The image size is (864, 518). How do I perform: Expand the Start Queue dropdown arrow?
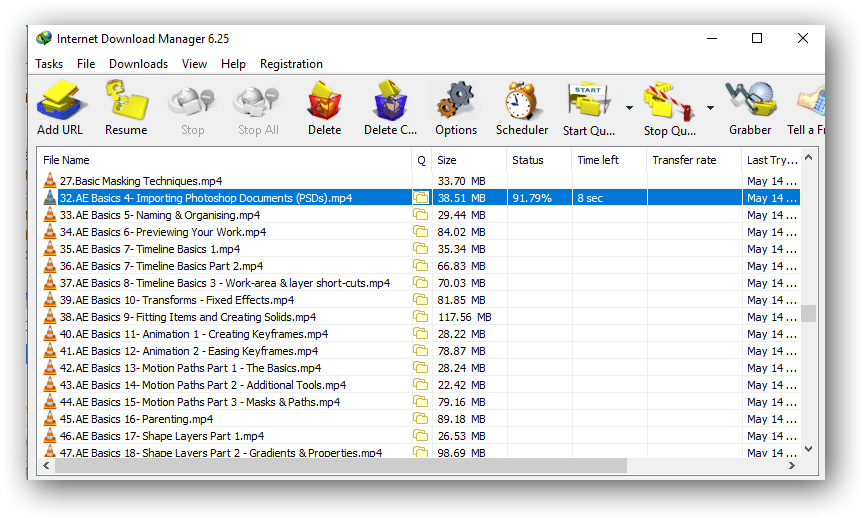click(x=629, y=108)
